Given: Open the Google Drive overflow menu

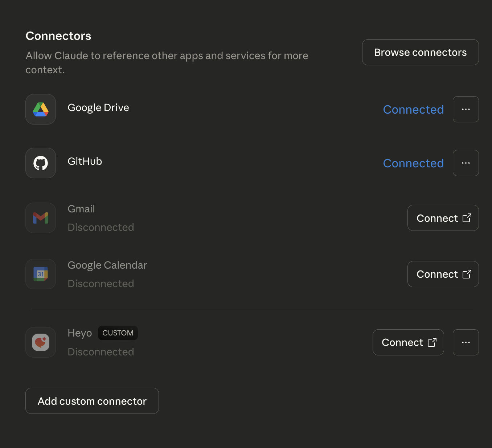Looking at the screenshot, I should pos(466,109).
